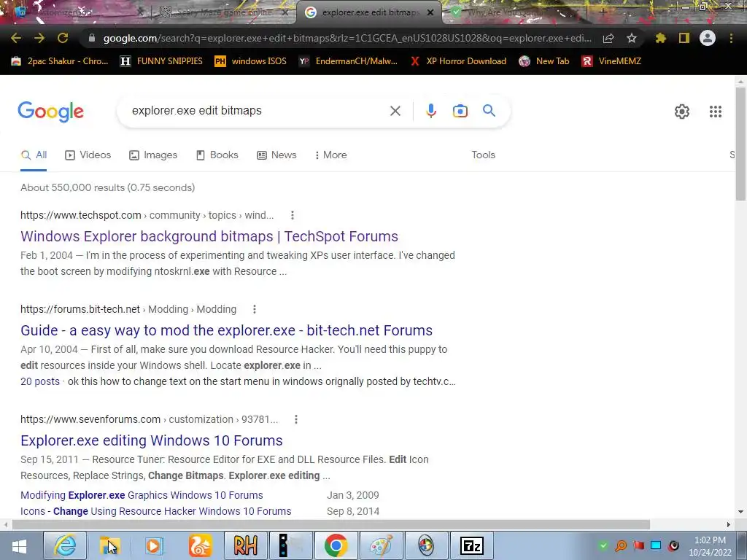Click the vertical page scrollbar thumb
Image resolution: width=747 pixels, height=560 pixels.
(740, 144)
